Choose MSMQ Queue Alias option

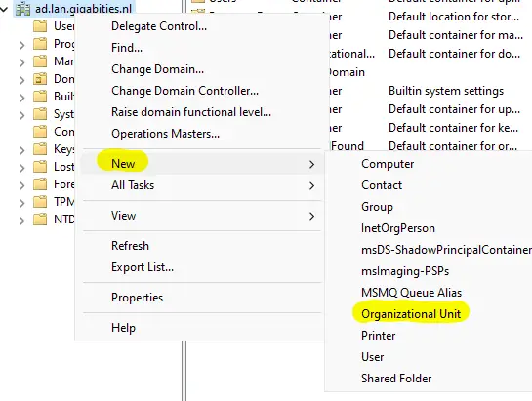tap(411, 293)
